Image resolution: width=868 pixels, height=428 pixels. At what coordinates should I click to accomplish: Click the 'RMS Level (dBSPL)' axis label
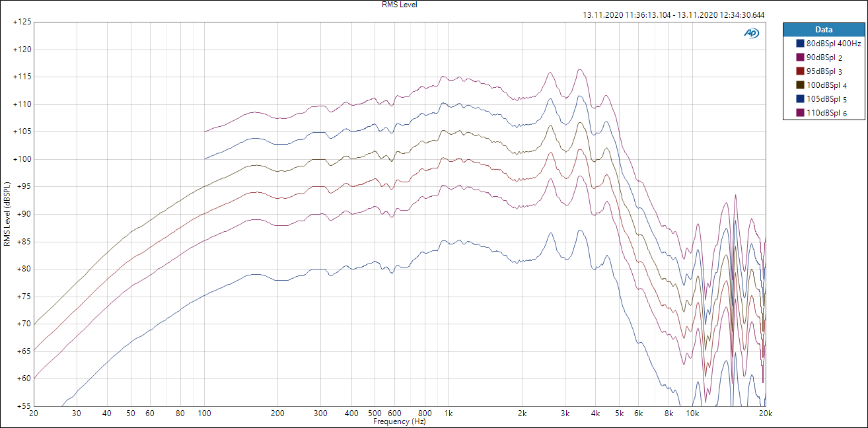(7, 214)
